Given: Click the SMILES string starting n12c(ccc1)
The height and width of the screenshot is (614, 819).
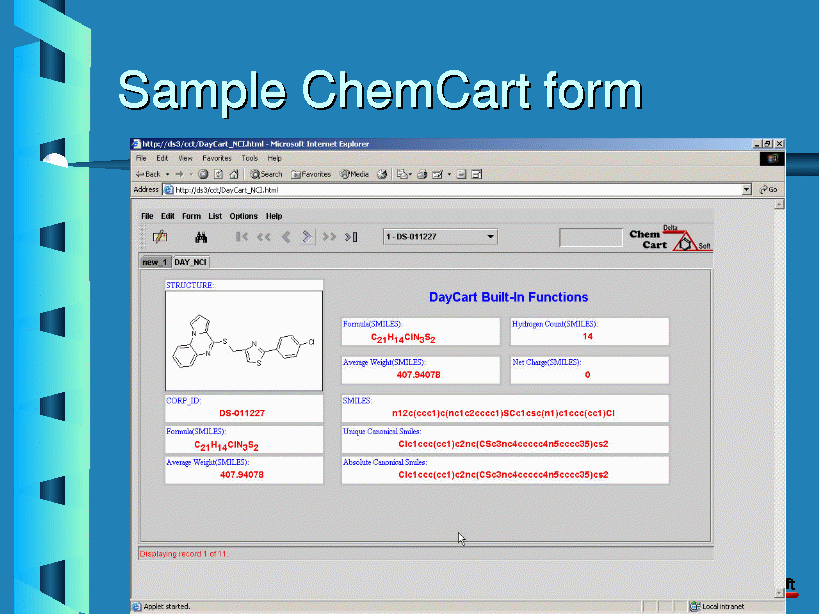Looking at the screenshot, I should 503,414.
